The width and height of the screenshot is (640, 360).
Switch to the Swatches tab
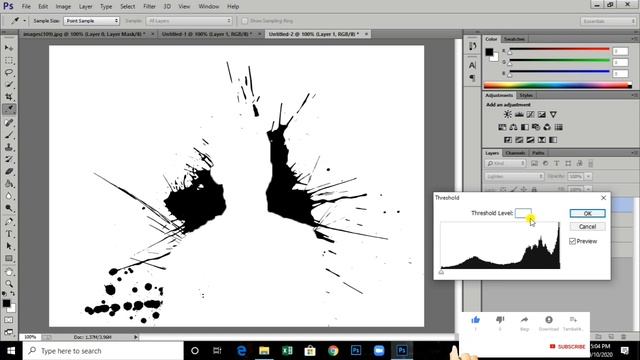pos(514,39)
